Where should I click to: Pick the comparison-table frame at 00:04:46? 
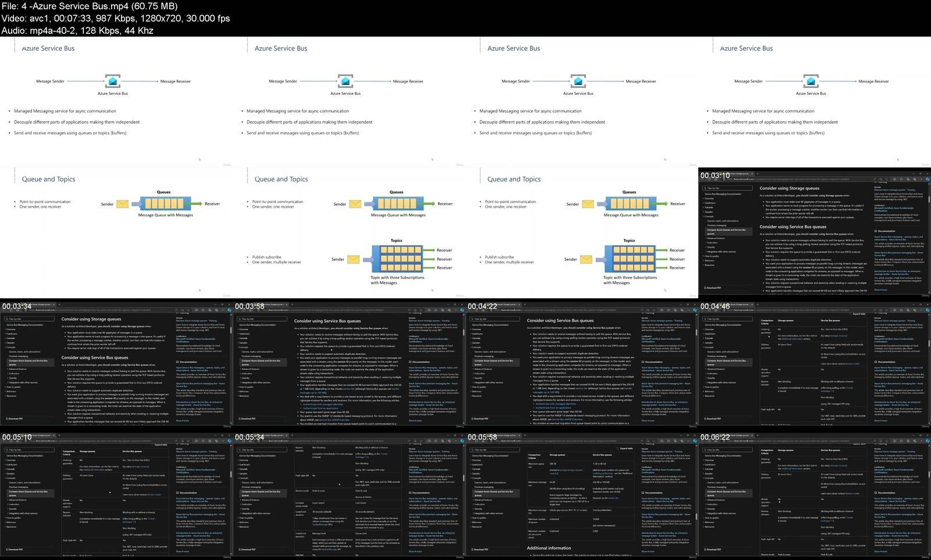pyautogui.click(x=815, y=363)
